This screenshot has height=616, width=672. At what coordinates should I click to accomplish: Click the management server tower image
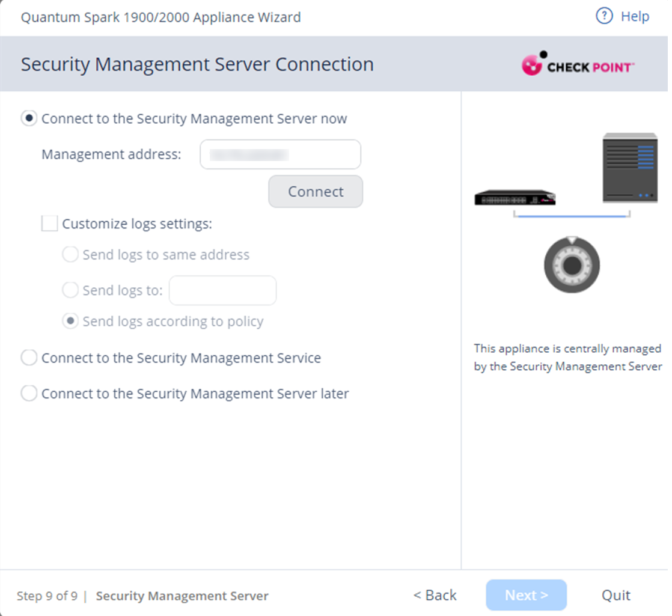[x=629, y=168]
